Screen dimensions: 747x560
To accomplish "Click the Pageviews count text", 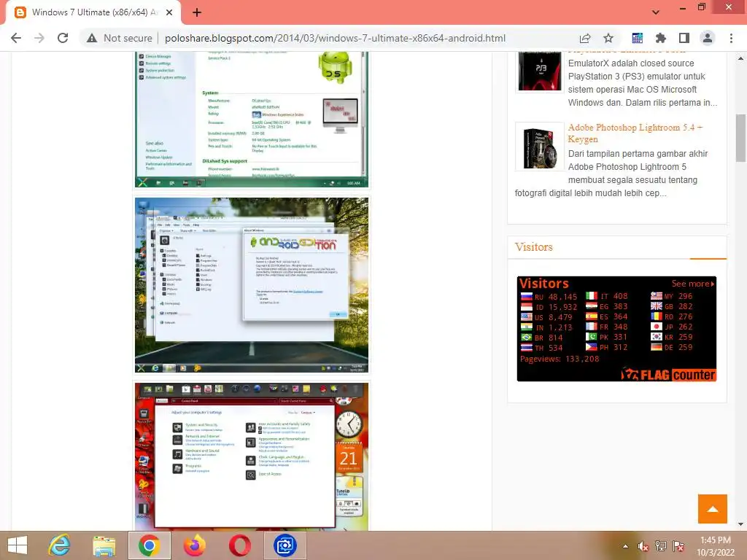I will pos(560,359).
